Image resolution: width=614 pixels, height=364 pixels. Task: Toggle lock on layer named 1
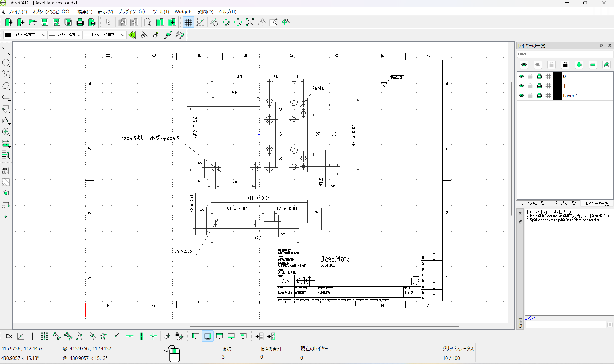point(530,86)
